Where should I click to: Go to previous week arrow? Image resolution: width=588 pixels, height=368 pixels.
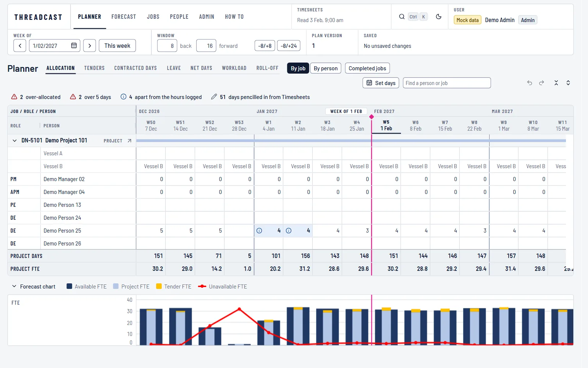(x=20, y=46)
